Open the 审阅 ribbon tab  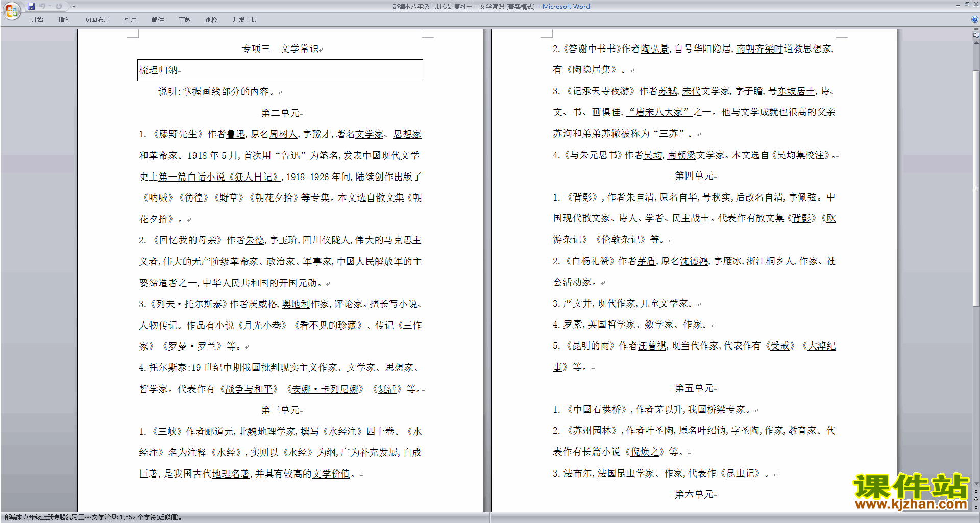pyautogui.click(x=185, y=19)
